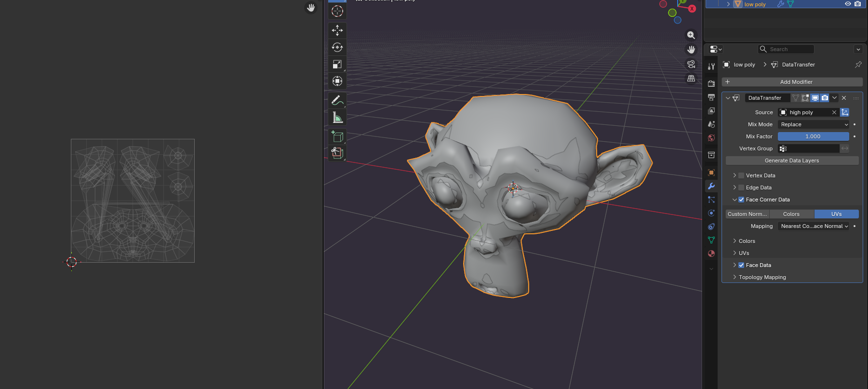
Task: Click Add Modifier button
Action: pyautogui.click(x=792, y=82)
